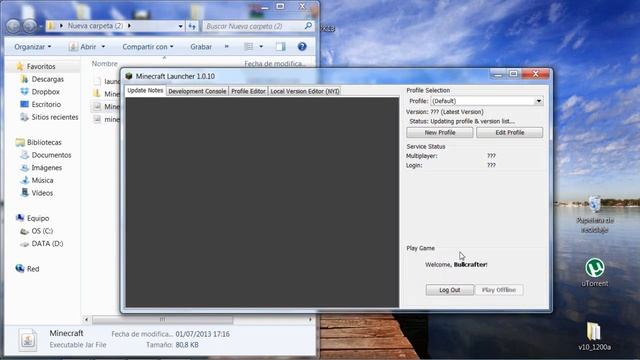The width and height of the screenshot is (640, 360).
Task: Sort by Fecha de modifica column
Action: point(275,64)
